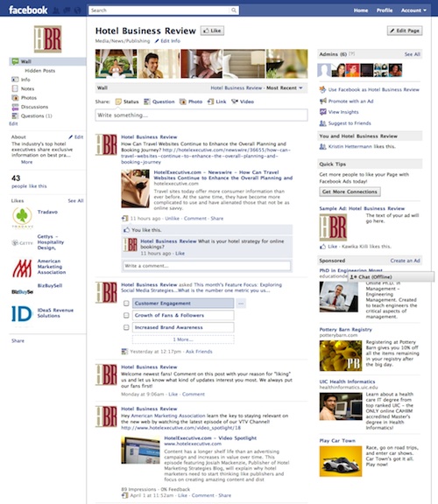Click the Edit Page button

[x=405, y=31]
